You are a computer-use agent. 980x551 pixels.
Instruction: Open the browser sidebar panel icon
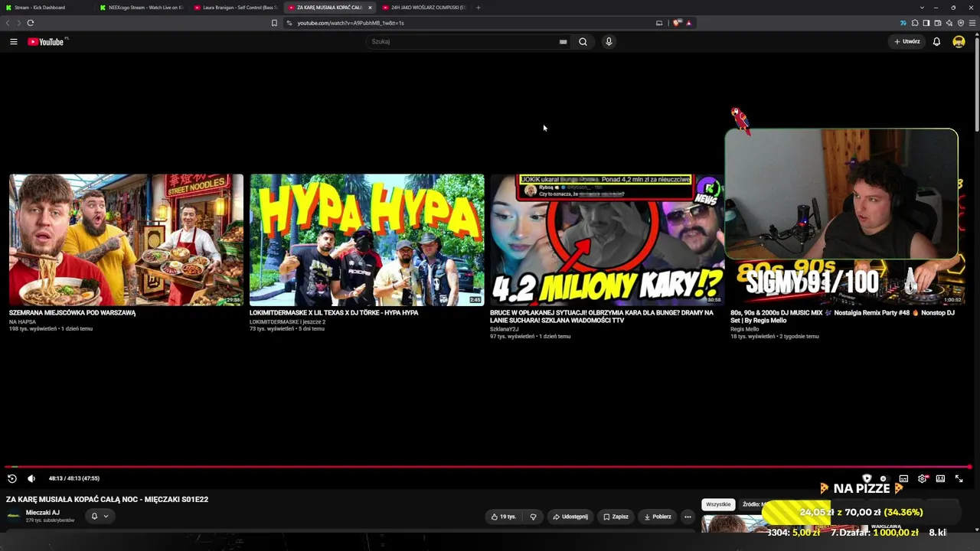(926, 23)
